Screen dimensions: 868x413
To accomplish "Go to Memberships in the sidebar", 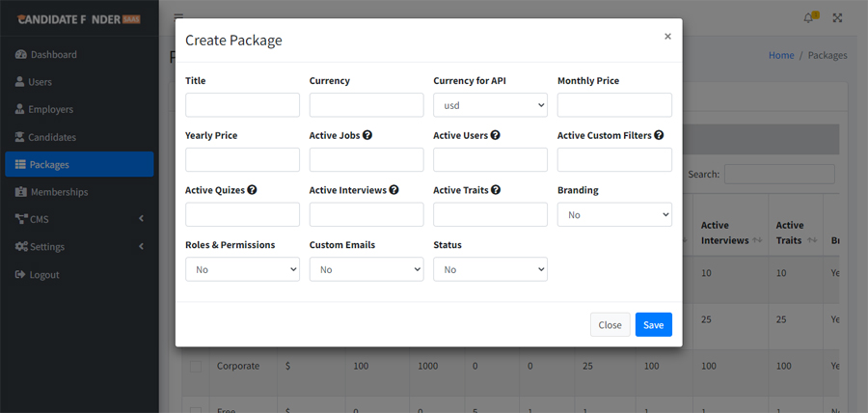I will [59, 192].
